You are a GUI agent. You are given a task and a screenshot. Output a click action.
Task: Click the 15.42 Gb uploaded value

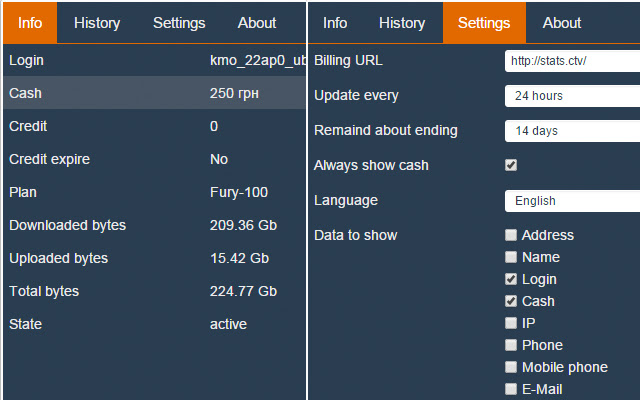(239, 258)
